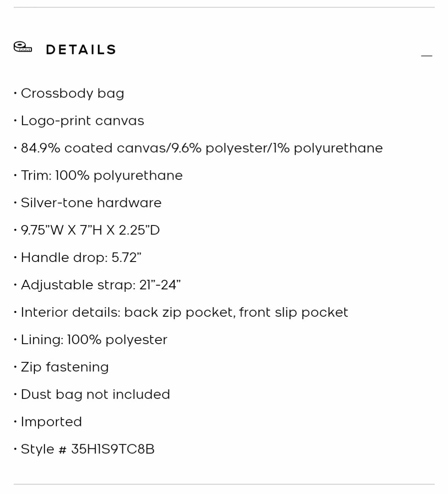Click the 9.75"W X 7"H X 2.25"D dimensions
The image size is (448, 494).
pos(91,230)
